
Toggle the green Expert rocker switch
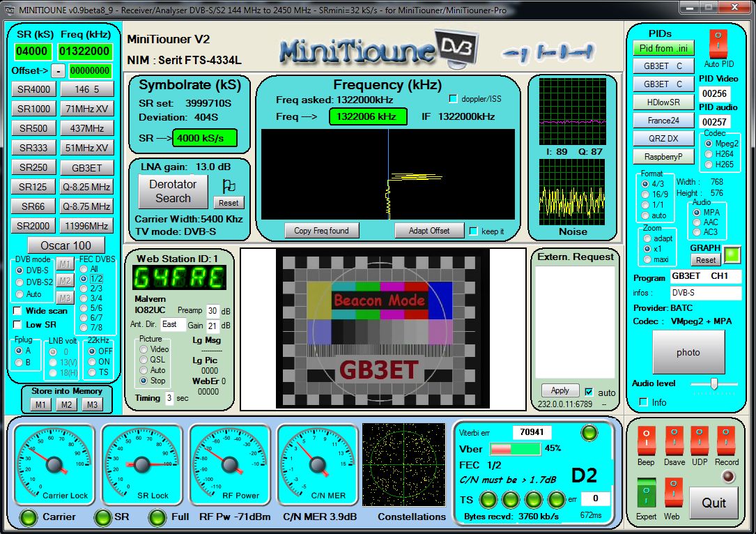(x=646, y=492)
